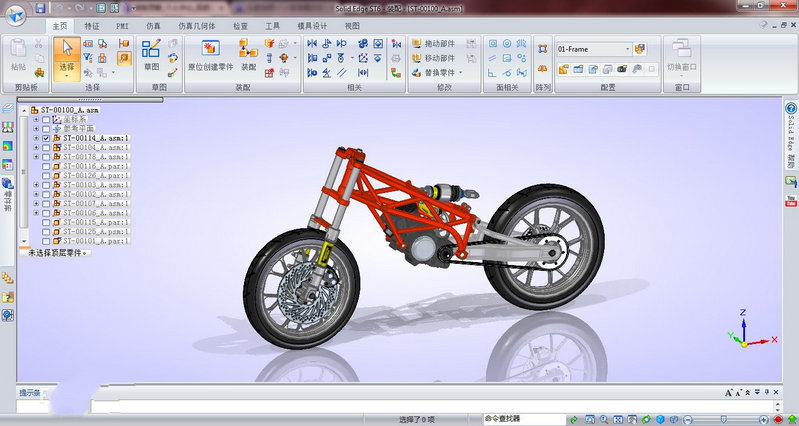Select the 选择 arrow tool
This screenshot has width=799, height=426.
click(x=66, y=52)
